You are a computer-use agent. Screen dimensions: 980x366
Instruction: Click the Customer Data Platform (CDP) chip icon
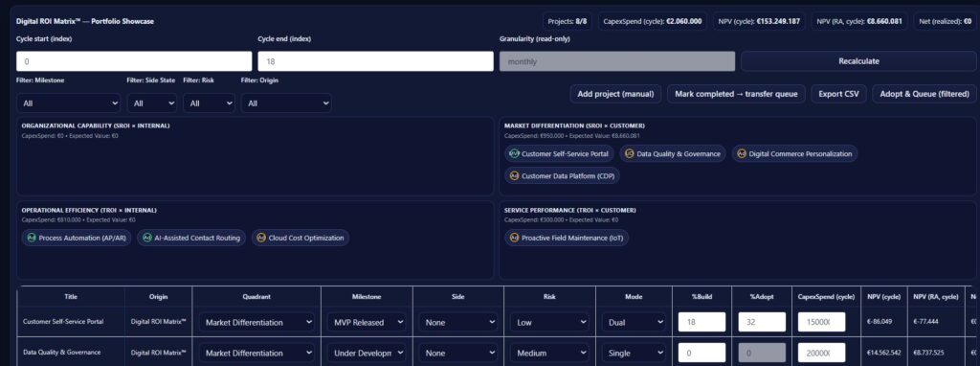pyautogui.click(x=514, y=175)
